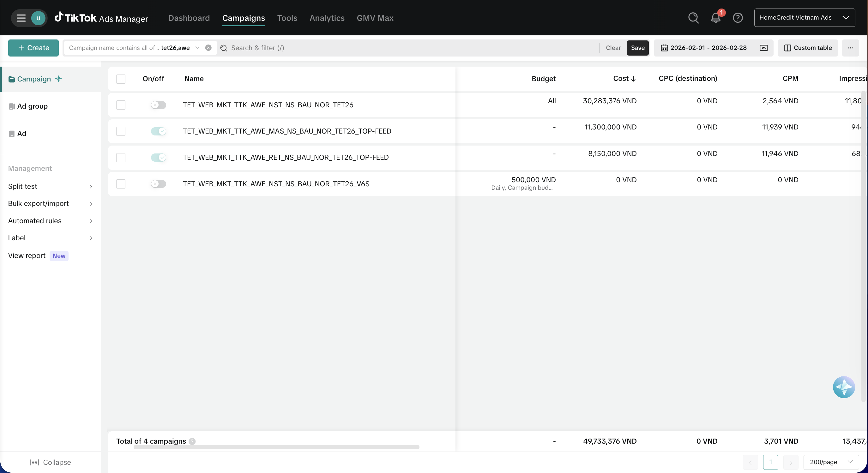Check the box for TET_WEB_MKT_TTK_AWE_NST_NS_BAU_NOR_TET26 row
This screenshot has width=868, height=473.
click(121, 105)
